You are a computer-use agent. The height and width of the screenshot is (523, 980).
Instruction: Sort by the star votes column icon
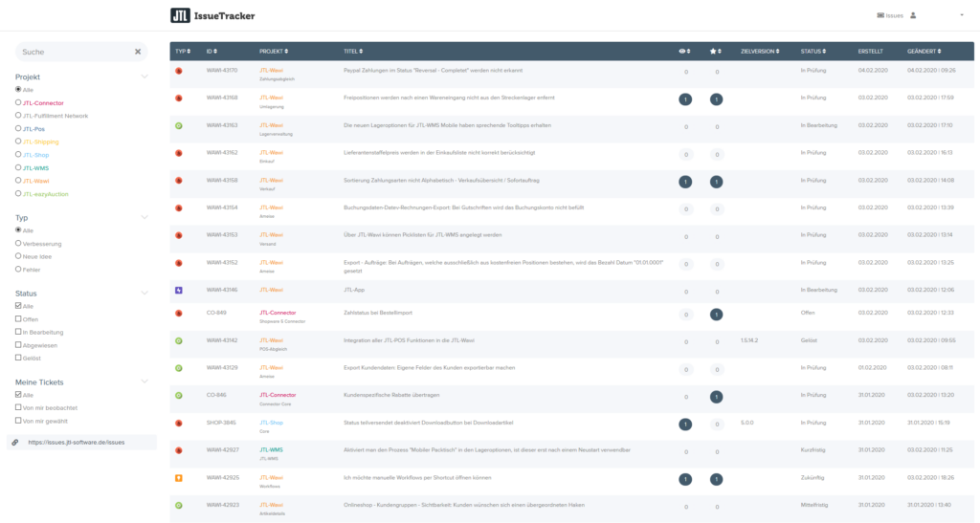tap(715, 51)
